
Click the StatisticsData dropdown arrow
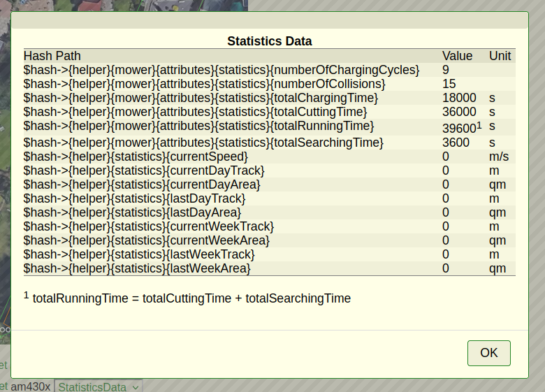click(x=136, y=388)
